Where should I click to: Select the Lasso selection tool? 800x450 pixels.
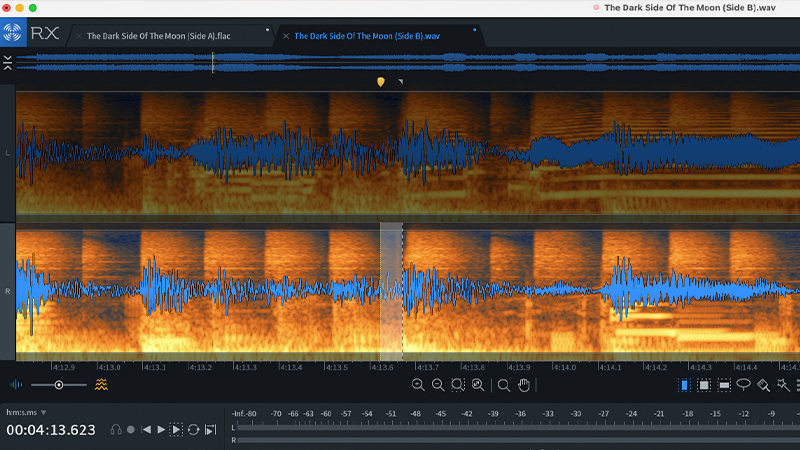tap(743, 385)
